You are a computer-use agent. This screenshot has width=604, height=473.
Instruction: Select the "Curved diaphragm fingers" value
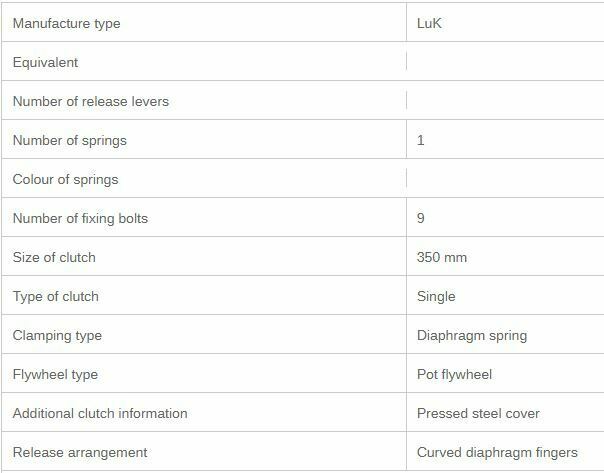[x=496, y=452]
